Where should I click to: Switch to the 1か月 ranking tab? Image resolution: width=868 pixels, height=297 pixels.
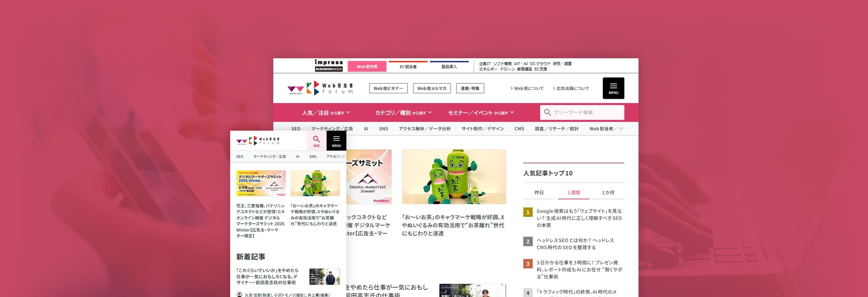click(608, 193)
